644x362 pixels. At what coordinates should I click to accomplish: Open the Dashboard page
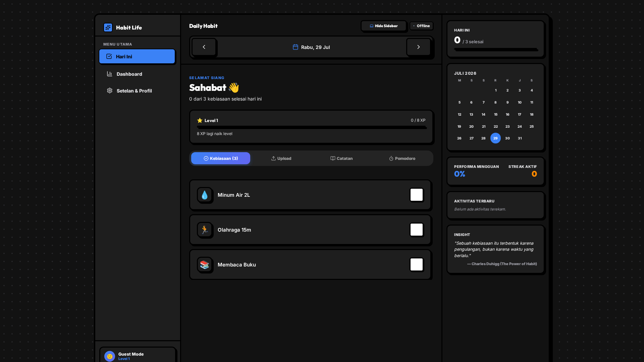[x=137, y=74]
